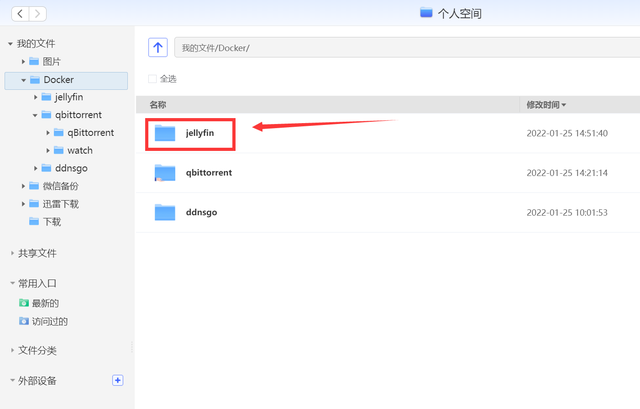Viewport: 640px width, 409px height.
Task: Go forward with the right arrow button
Action: (x=38, y=14)
